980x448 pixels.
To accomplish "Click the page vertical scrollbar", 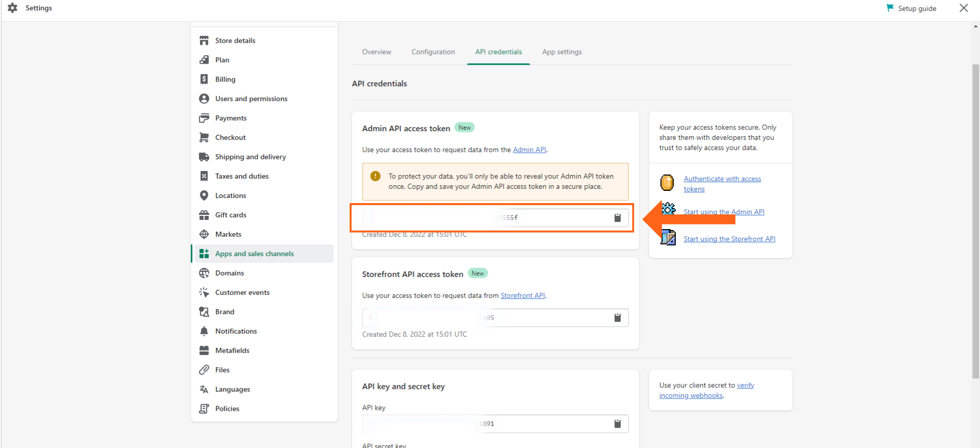I will [x=975, y=219].
